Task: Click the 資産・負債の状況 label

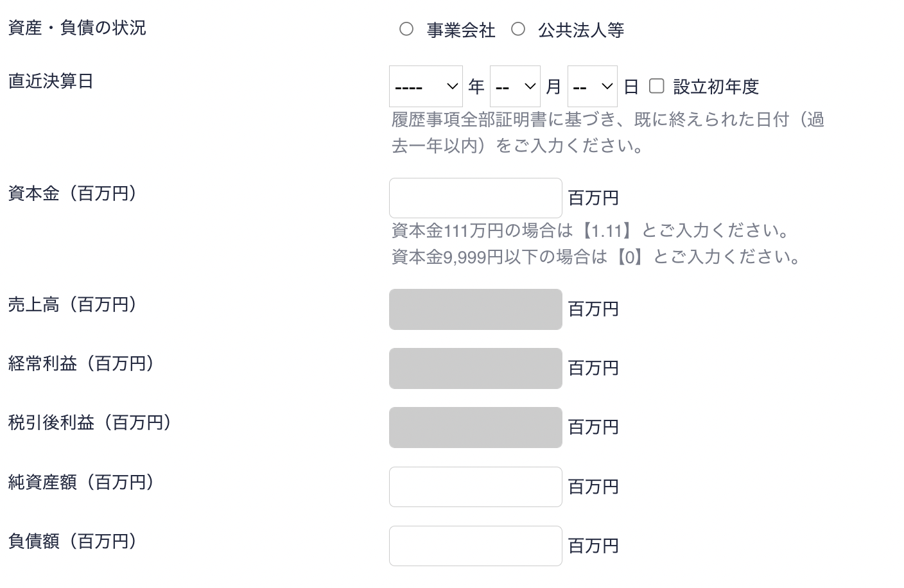Action: pyautogui.click(x=77, y=28)
